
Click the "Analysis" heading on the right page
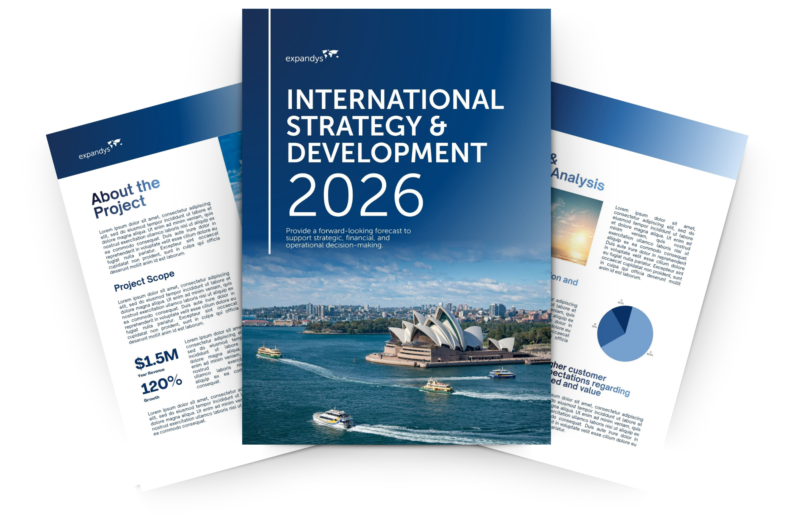pyautogui.click(x=578, y=179)
